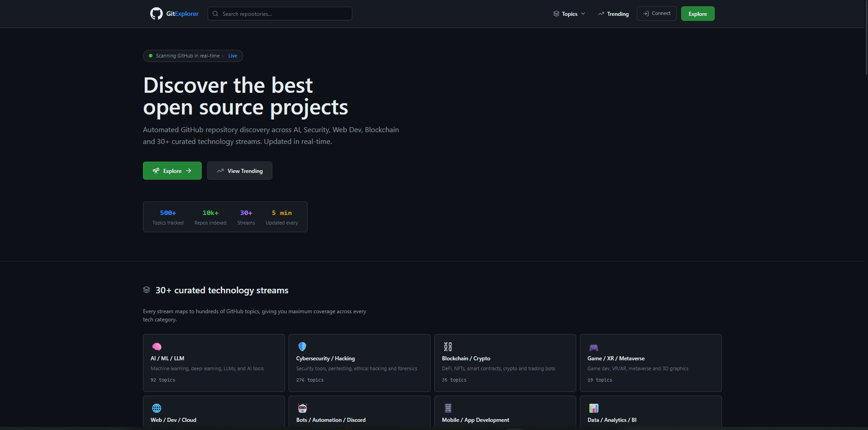The height and width of the screenshot is (430, 868).
Task: Click the chain icon on Blockchain / Crypto card
Action: pyautogui.click(x=448, y=347)
